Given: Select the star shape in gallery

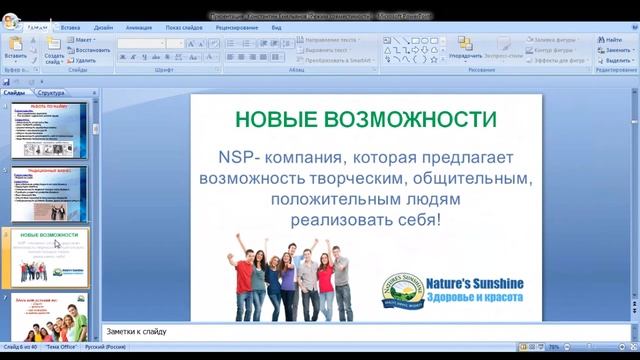Looking at the screenshot, I should pyautogui.click(x=434, y=60).
